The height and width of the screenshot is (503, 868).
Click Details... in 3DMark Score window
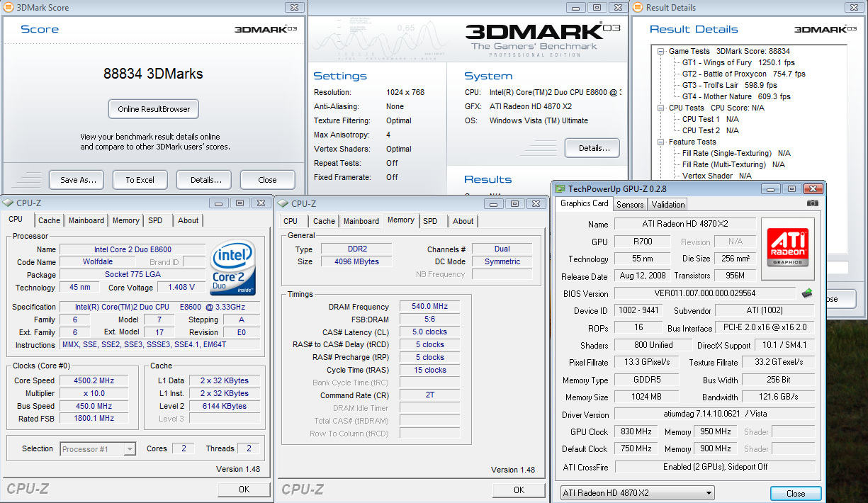coord(204,180)
